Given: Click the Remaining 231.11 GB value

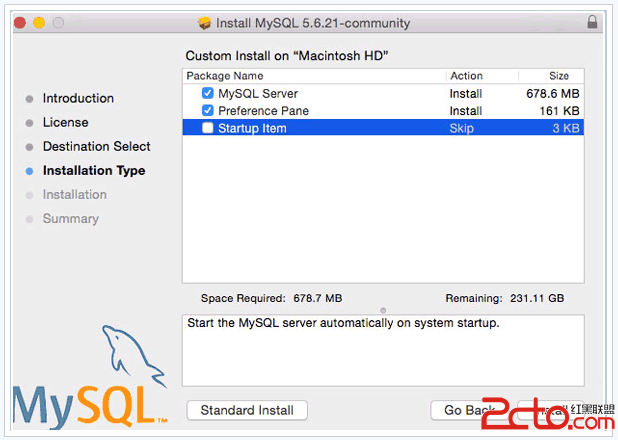Looking at the screenshot, I should [537, 298].
